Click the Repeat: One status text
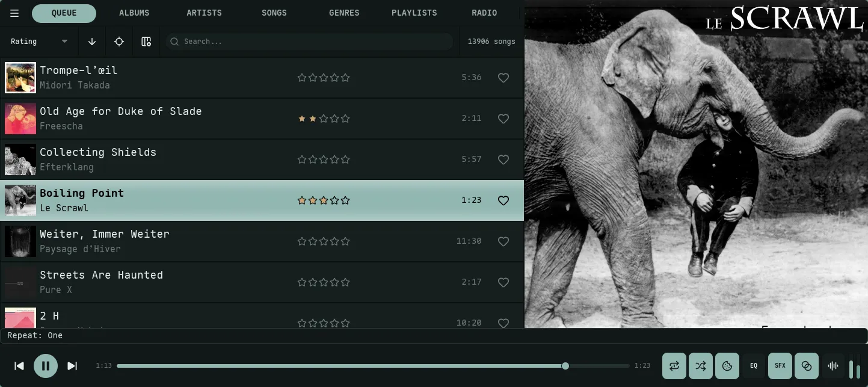 click(35, 335)
